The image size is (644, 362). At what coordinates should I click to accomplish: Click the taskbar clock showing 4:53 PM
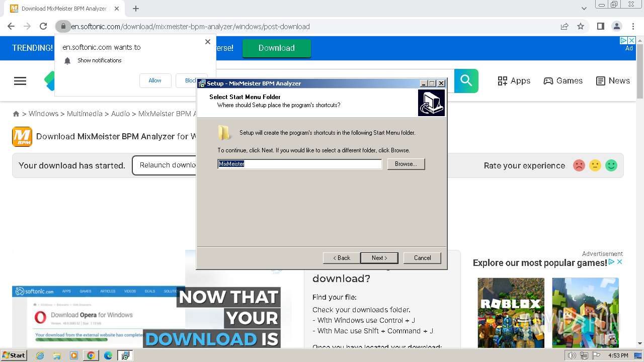pos(618,355)
